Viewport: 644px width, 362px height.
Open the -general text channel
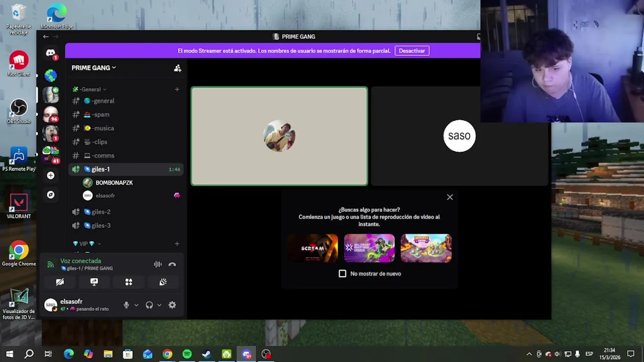click(125, 101)
